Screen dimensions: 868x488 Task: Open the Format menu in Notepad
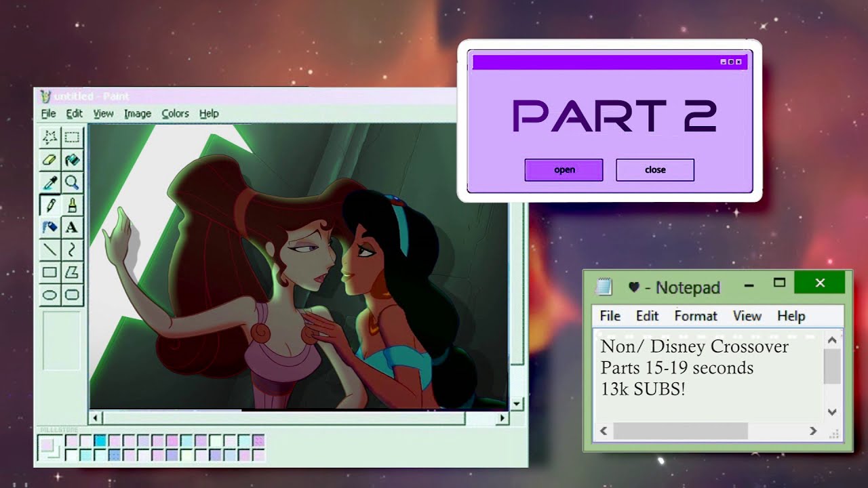(x=696, y=316)
